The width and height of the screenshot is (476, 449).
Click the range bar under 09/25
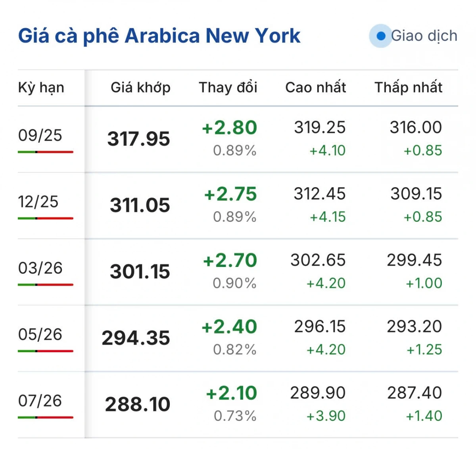tap(46, 152)
